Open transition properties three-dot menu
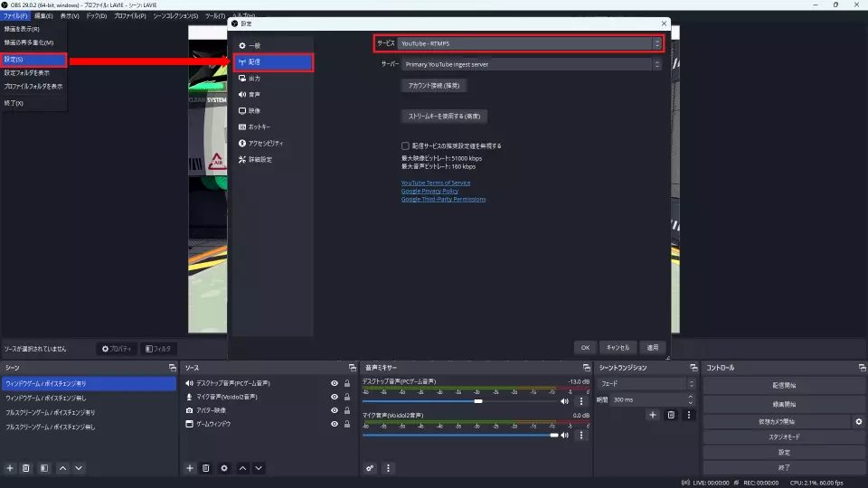The image size is (868, 488). [x=689, y=415]
